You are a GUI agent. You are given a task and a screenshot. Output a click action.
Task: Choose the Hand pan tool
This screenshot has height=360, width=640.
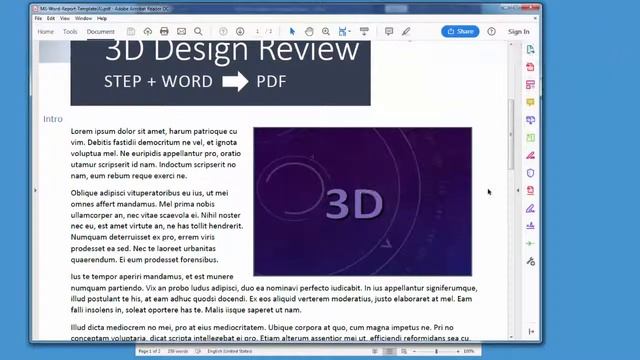pyautogui.click(x=309, y=31)
